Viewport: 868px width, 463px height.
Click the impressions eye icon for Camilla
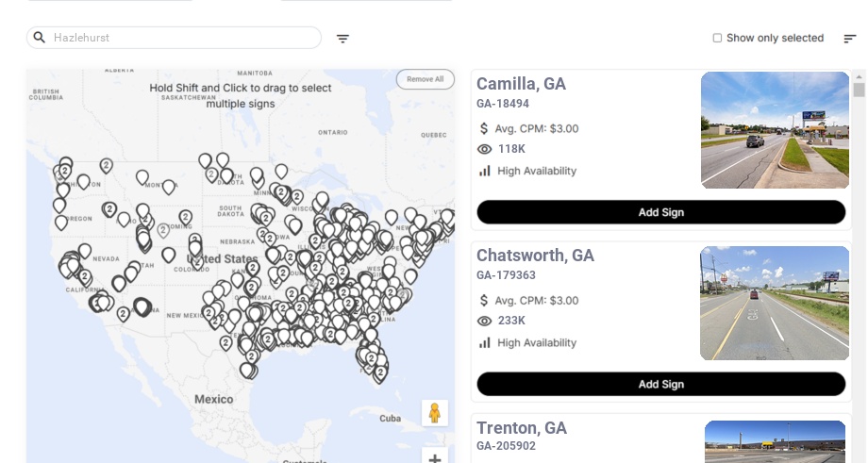485,149
